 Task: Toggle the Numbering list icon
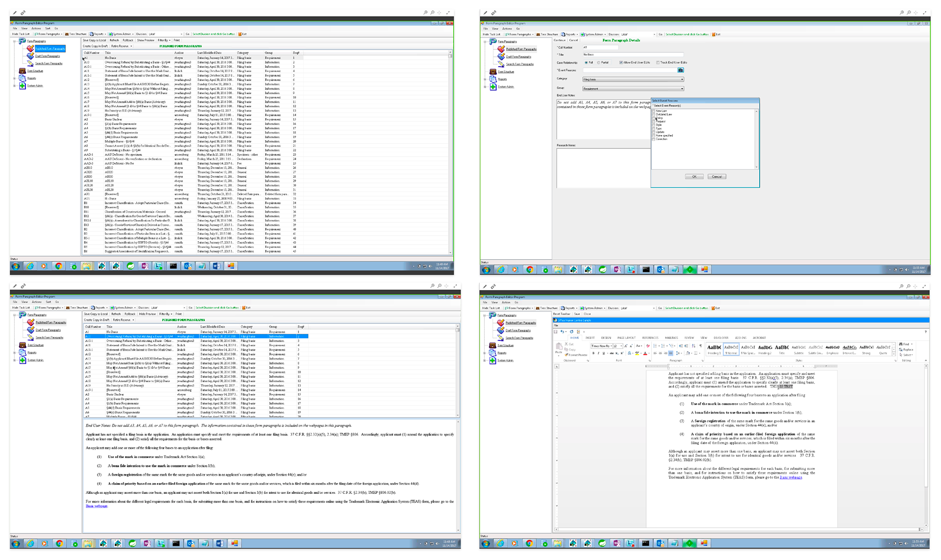pyautogui.click(x=663, y=346)
